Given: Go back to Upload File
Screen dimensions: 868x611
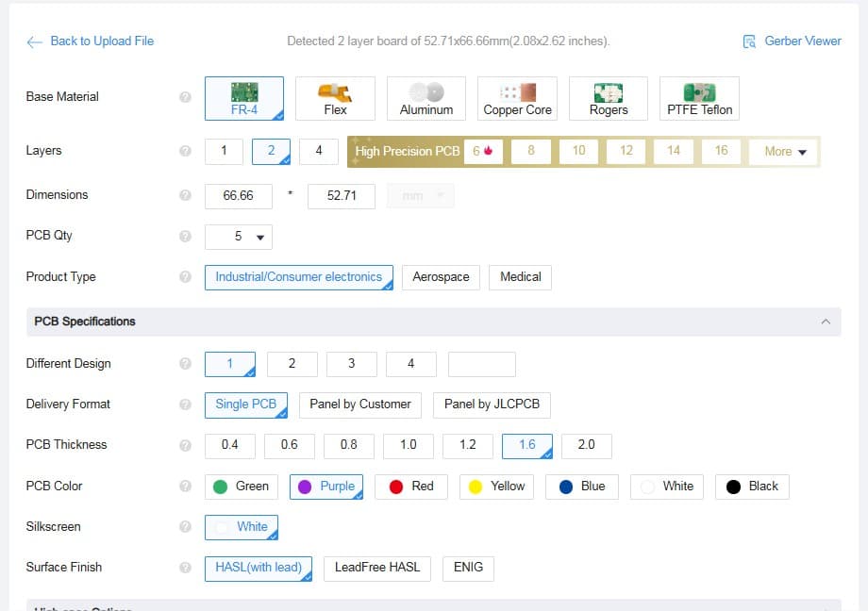Looking at the screenshot, I should coord(102,41).
